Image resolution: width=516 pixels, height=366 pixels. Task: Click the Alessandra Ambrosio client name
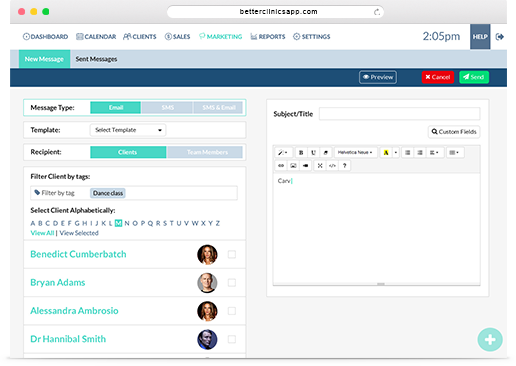tap(74, 311)
